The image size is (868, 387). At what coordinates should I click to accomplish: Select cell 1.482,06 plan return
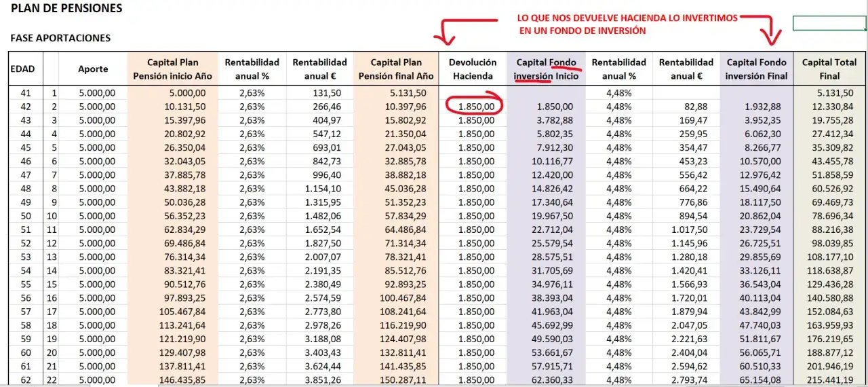coord(328,216)
